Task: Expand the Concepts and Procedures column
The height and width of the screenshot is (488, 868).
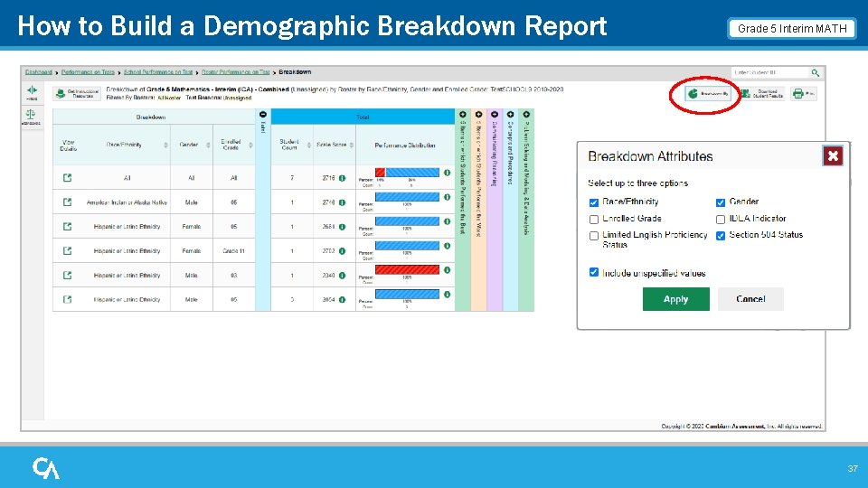Action: (x=510, y=115)
